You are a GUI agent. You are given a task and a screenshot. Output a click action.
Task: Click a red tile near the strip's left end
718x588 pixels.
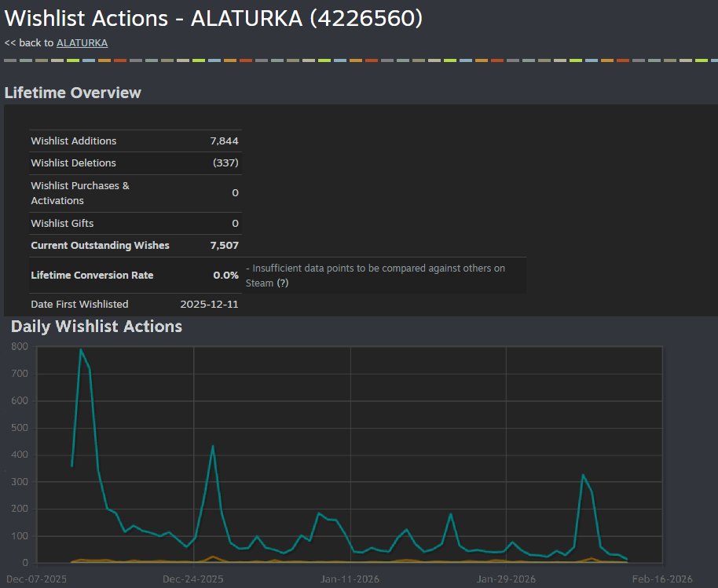click(x=120, y=57)
